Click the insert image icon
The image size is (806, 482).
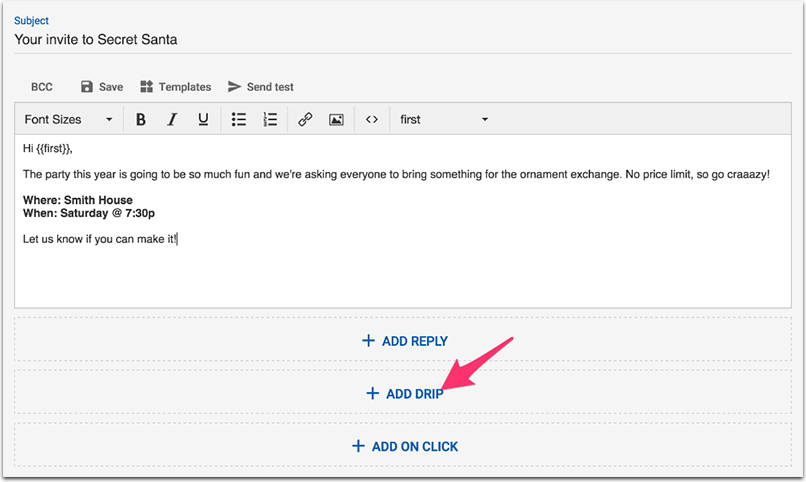click(x=337, y=119)
